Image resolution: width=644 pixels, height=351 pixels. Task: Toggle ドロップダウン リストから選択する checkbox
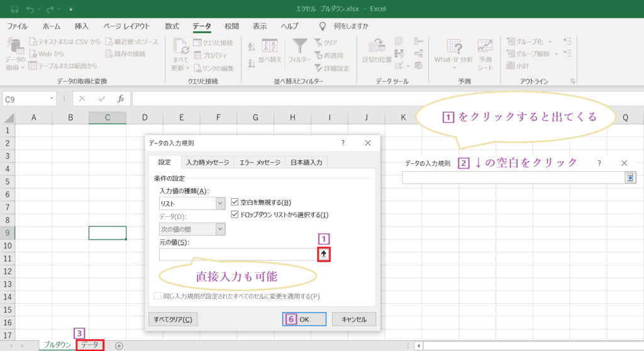tap(235, 215)
